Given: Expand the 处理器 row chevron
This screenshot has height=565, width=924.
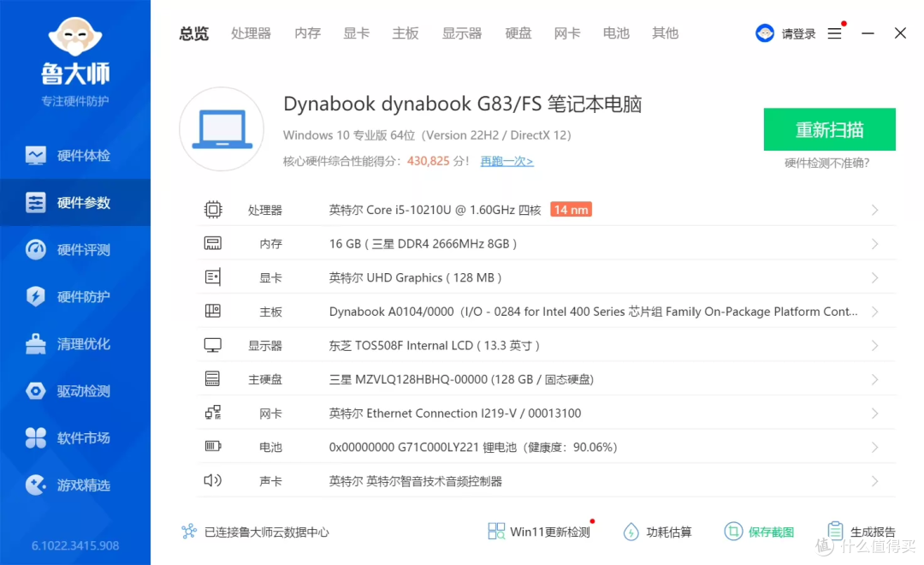Looking at the screenshot, I should tap(874, 210).
